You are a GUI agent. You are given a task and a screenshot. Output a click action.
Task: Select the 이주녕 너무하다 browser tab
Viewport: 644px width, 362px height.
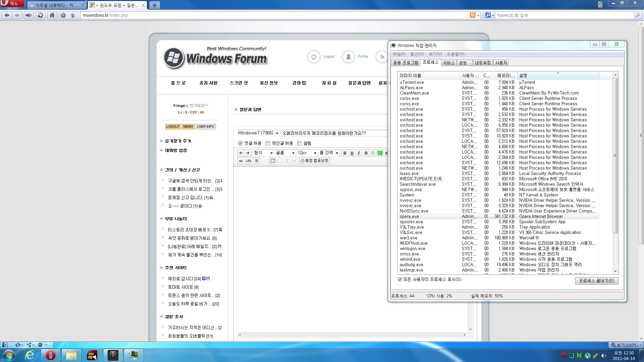point(57,5)
